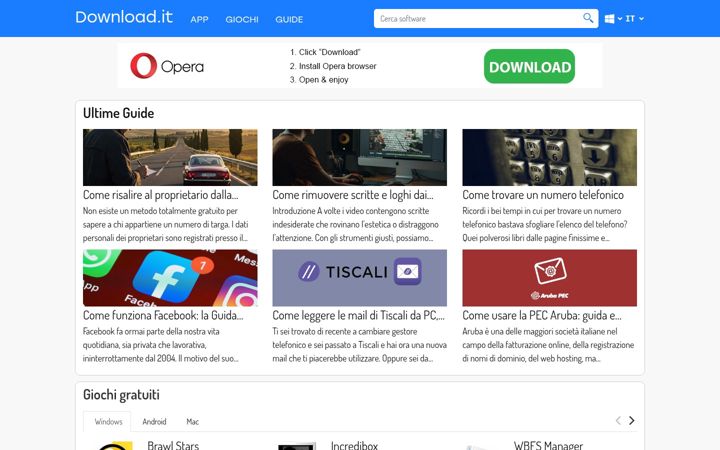Open 'Come usare la PEC Aruba: guida e...' article
The width and height of the screenshot is (720, 450).
tap(542, 315)
